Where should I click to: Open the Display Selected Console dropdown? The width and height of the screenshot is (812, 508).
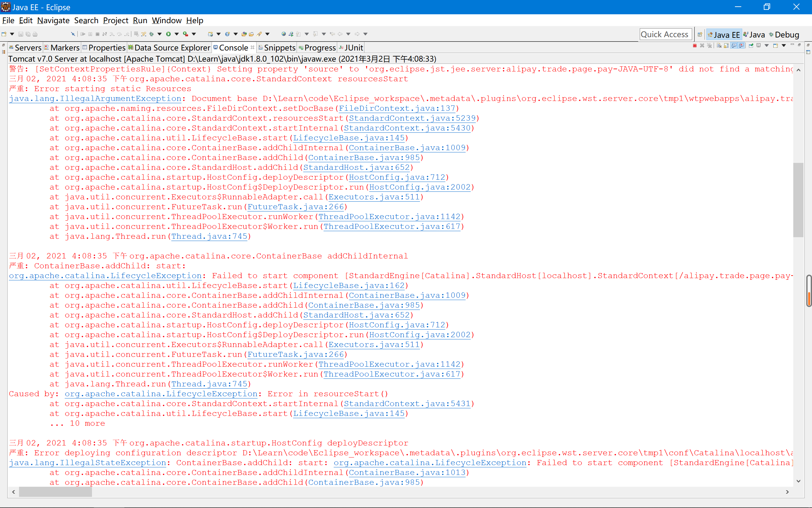[767, 46]
